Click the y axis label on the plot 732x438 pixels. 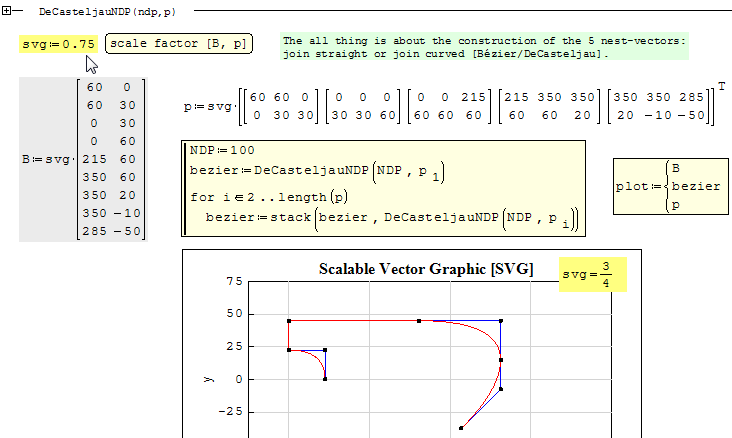coord(208,379)
